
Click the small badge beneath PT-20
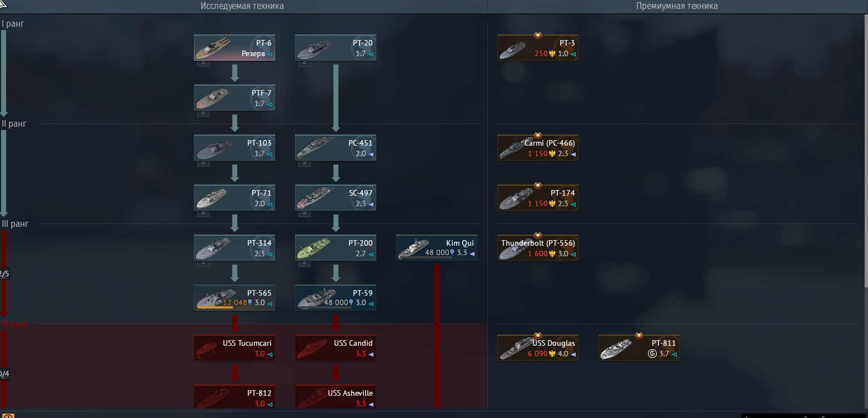(x=305, y=63)
